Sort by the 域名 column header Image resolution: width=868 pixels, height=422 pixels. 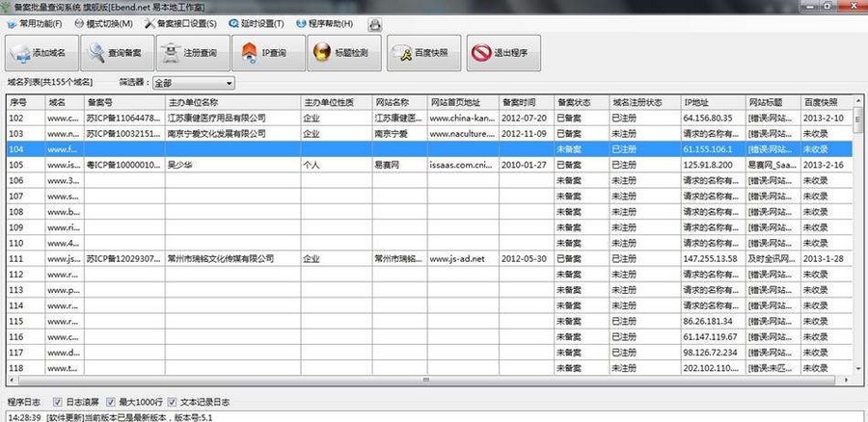tap(65, 103)
